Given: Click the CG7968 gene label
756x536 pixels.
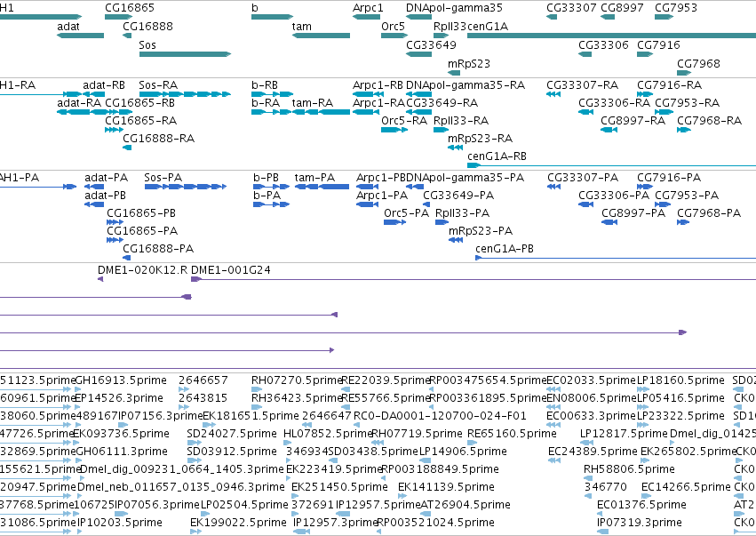Looking at the screenshot, I should coord(698,64).
